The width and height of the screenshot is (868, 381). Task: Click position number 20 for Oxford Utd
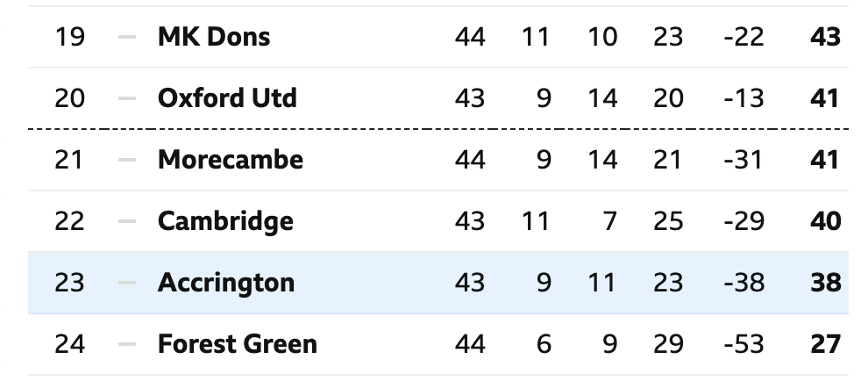70,98
